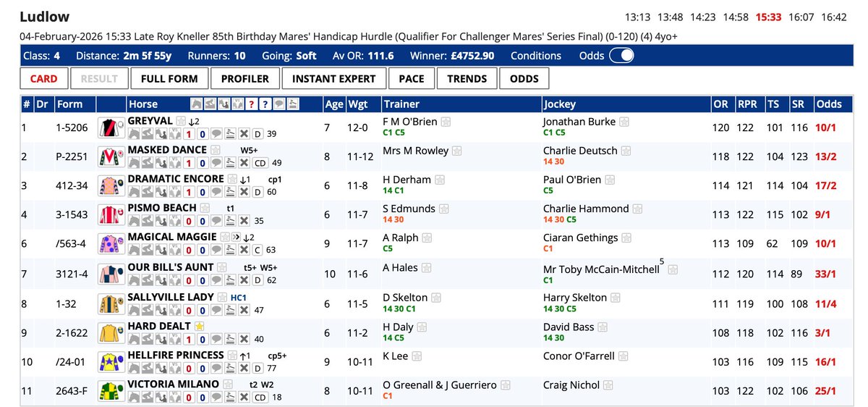Open the ODDS tab
868x407 pixels.
coord(524,79)
